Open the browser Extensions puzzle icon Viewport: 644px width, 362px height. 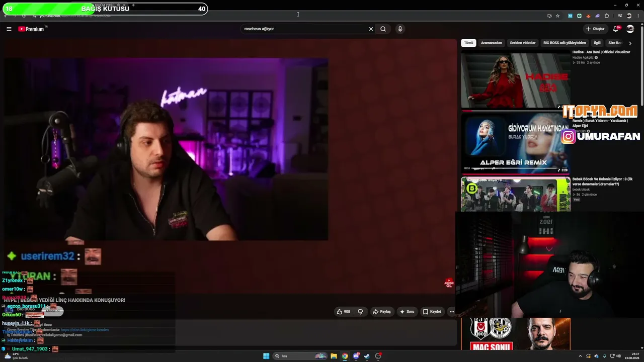[x=607, y=16]
